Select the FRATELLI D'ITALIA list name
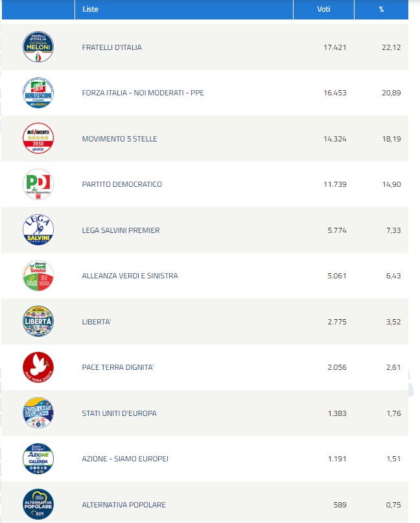 pyautogui.click(x=111, y=47)
